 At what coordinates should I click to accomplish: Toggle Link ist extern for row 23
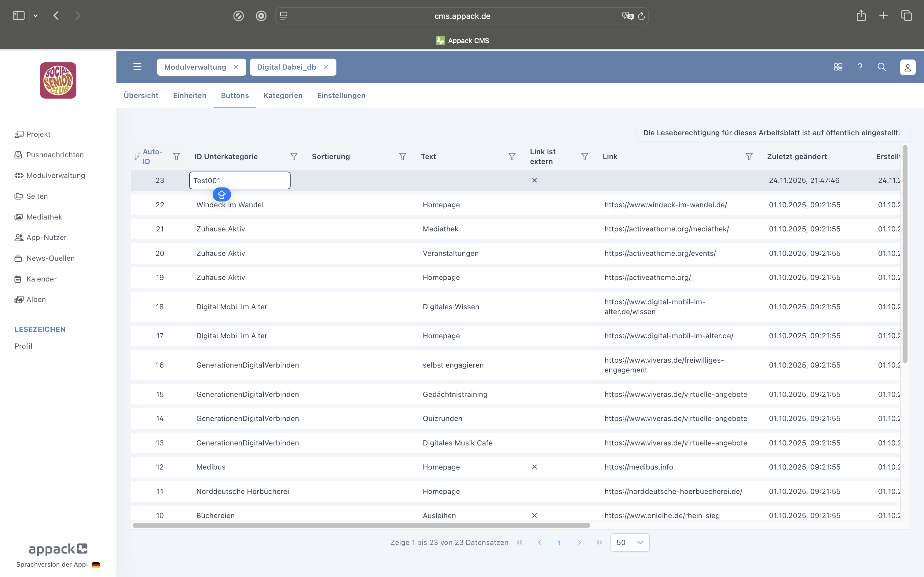(534, 180)
